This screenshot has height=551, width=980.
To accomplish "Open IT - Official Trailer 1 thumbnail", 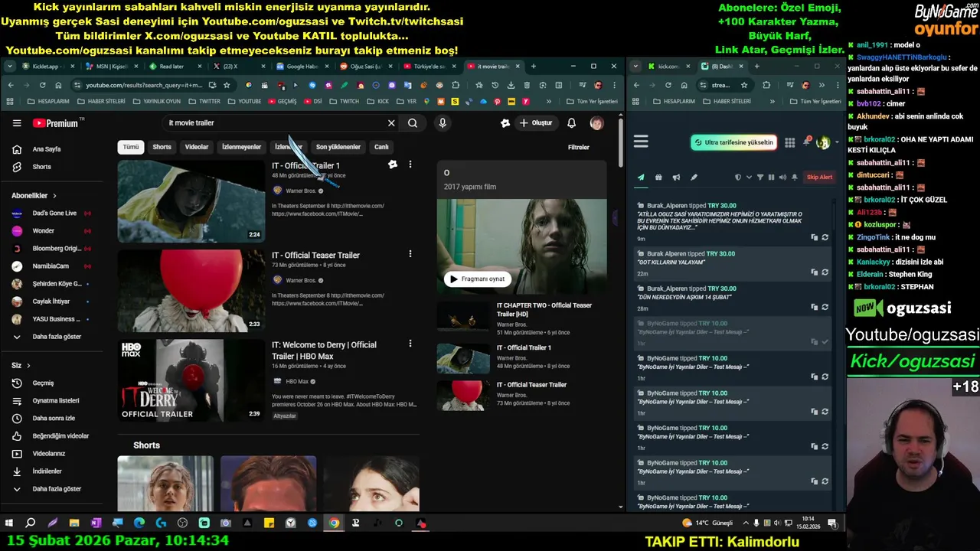I will (191, 201).
